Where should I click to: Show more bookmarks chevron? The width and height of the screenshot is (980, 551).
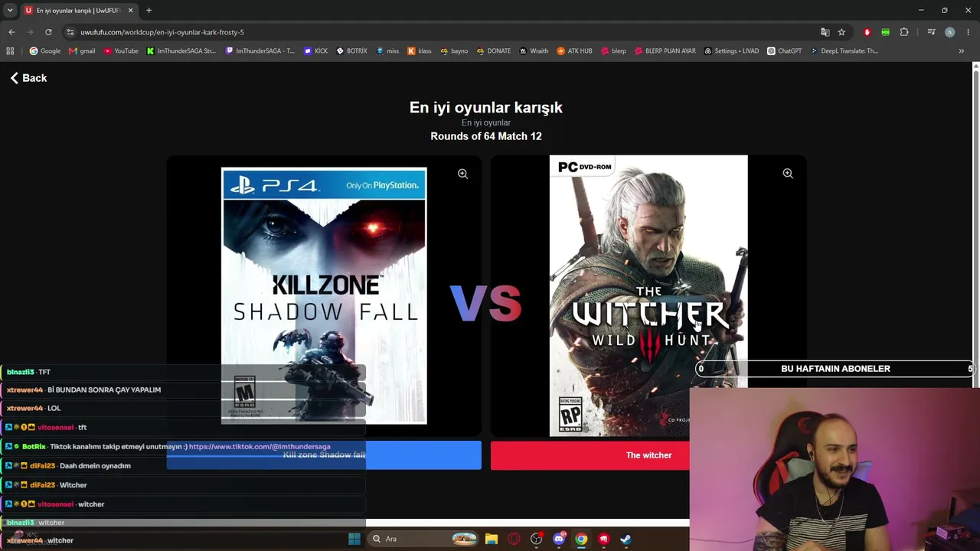(x=961, y=51)
